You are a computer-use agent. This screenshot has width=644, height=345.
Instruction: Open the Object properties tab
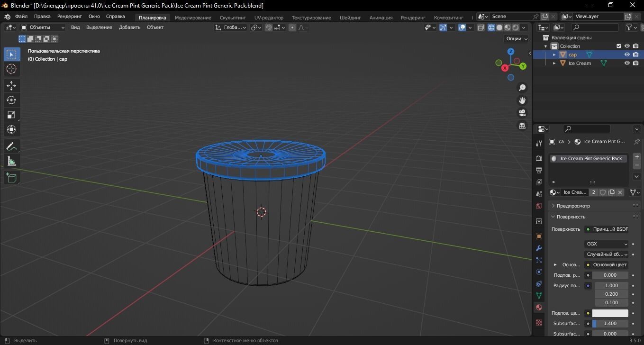(x=539, y=236)
